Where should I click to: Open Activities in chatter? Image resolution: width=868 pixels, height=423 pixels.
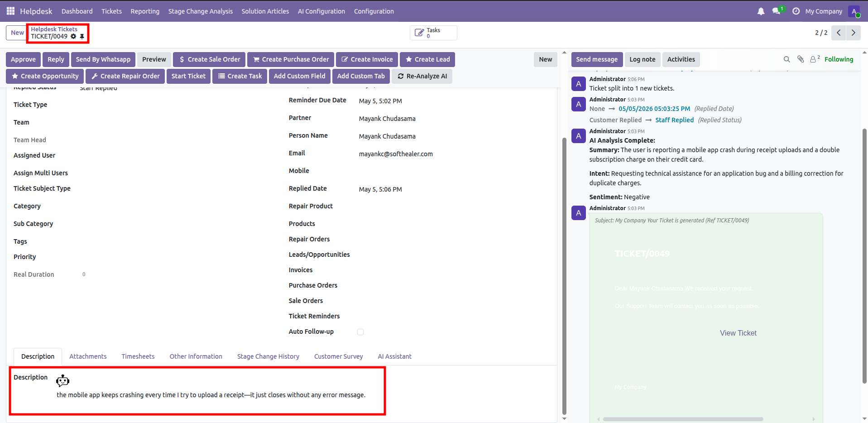coord(681,59)
